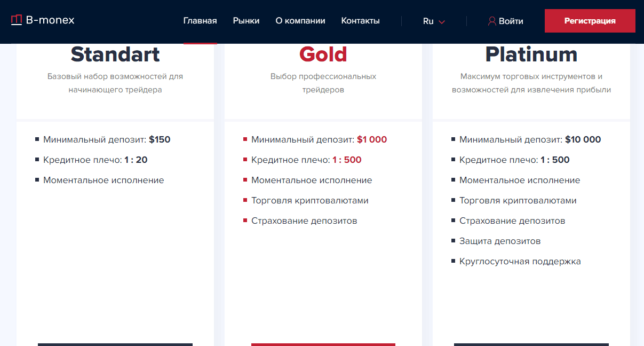Select the Platinum plan heading
The width and height of the screenshot is (644, 346).
coord(531,54)
